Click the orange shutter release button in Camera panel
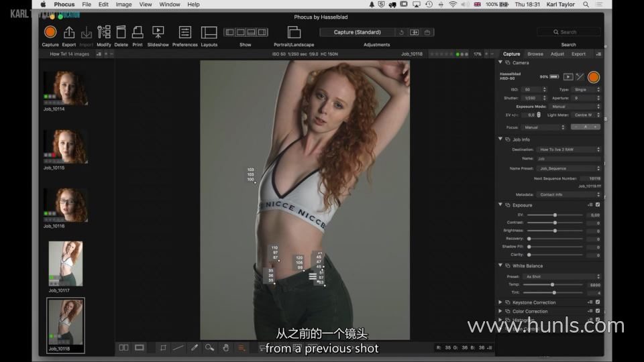This screenshot has width=644, height=362. pyautogui.click(x=594, y=76)
